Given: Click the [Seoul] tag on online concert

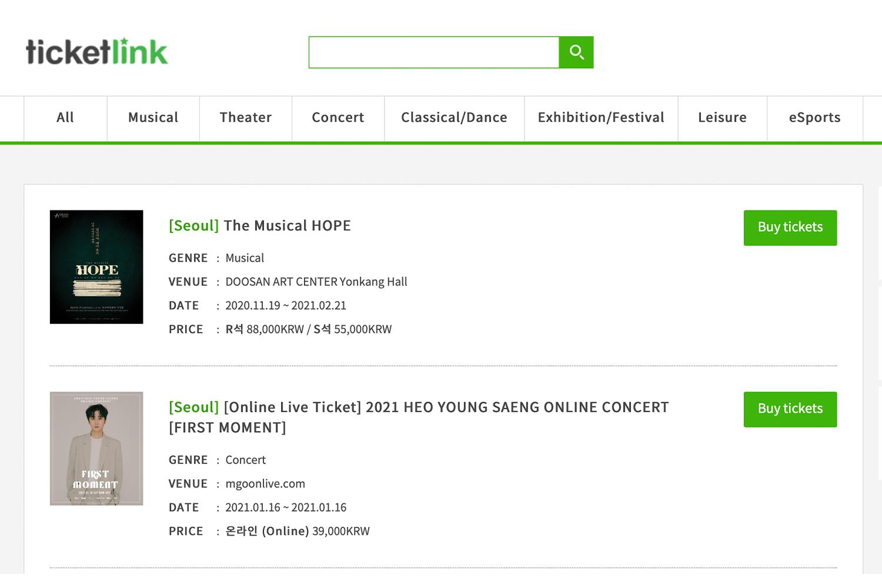Looking at the screenshot, I should [x=193, y=407].
